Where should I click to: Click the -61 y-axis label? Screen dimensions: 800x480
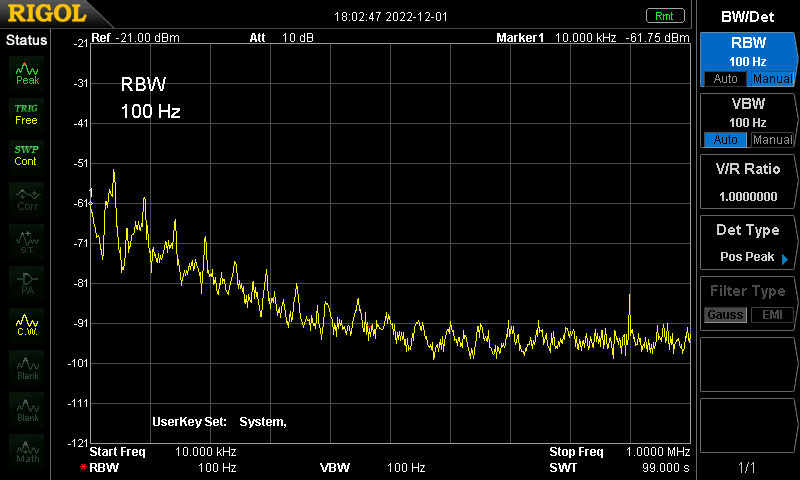pos(81,203)
